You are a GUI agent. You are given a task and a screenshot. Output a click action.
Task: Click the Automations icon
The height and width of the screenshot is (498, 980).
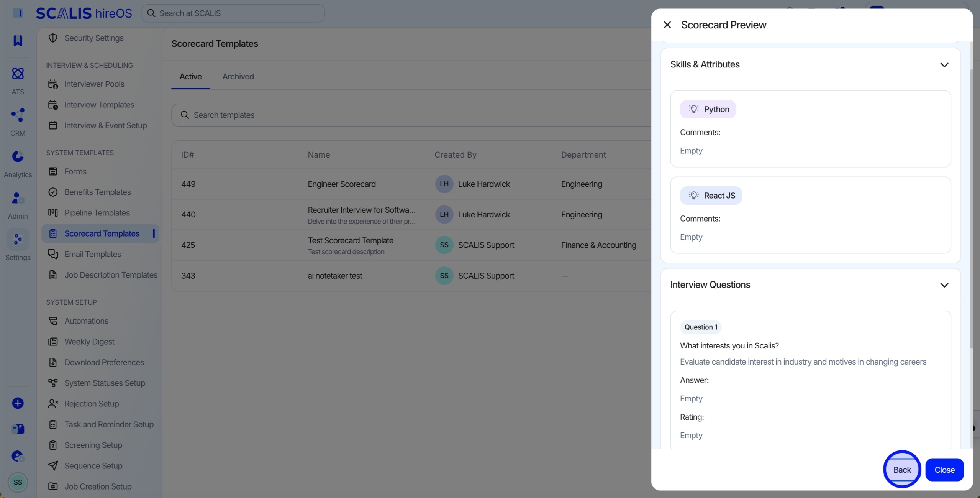[53, 321]
